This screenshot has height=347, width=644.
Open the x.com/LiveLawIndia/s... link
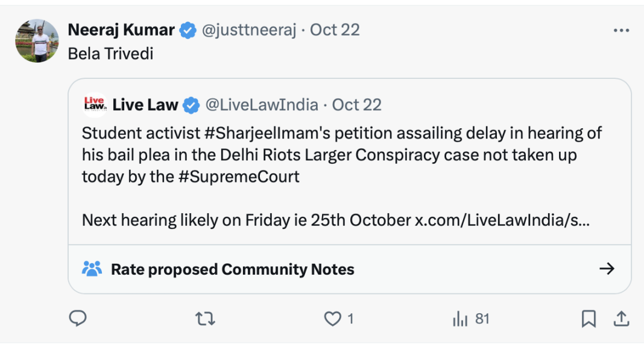[502, 220]
